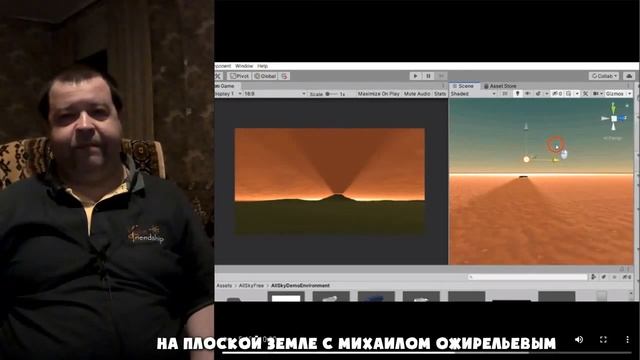
Task: Click the Unity Step frame button
Action: (441, 76)
